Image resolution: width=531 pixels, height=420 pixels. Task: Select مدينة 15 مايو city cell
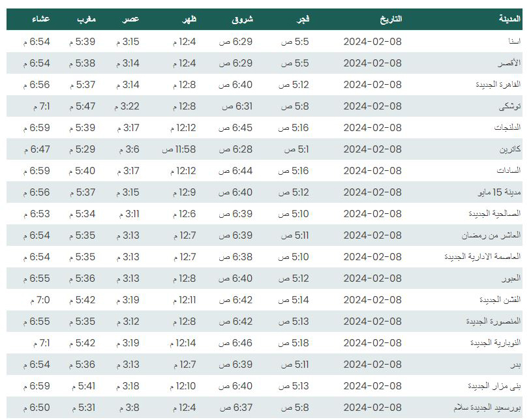pos(499,192)
